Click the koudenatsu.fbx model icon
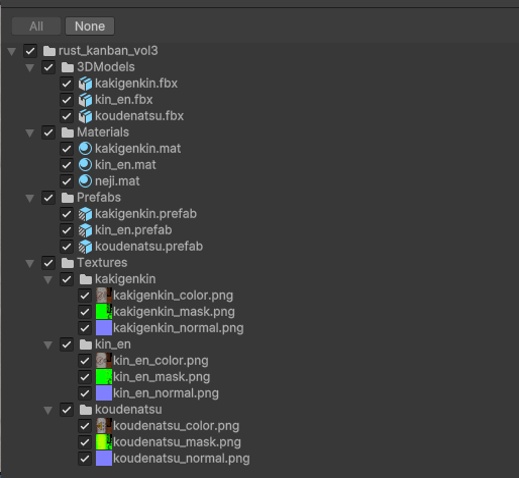 pos(85,116)
